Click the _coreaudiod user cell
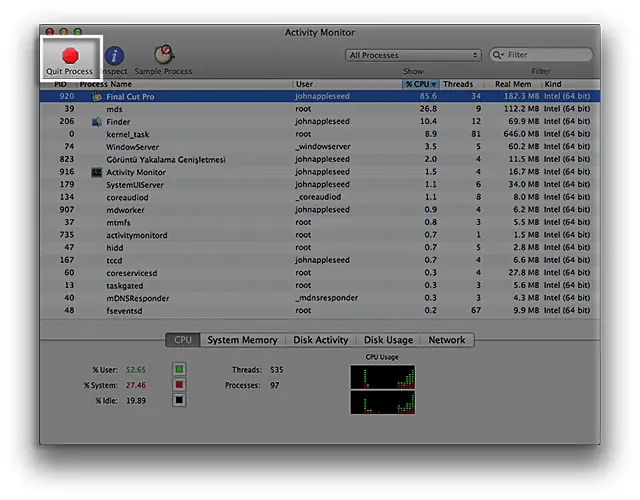The height and width of the screenshot is (500, 640). point(318,197)
